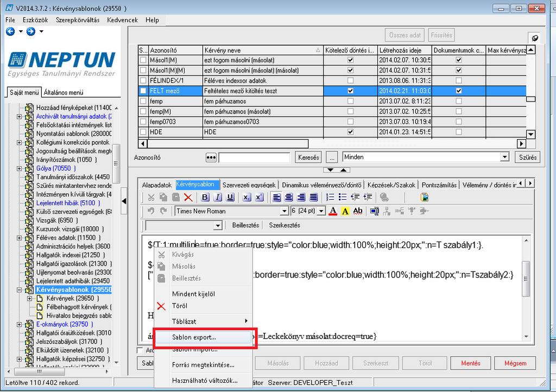Click the Szerkesztés toolbar button
This screenshot has width=556, height=392.
(285, 225)
